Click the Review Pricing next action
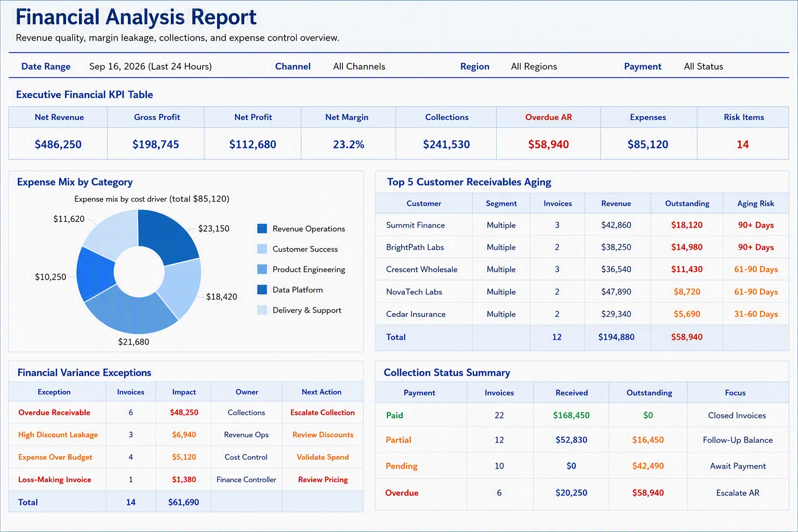 (x=323, y=480)
